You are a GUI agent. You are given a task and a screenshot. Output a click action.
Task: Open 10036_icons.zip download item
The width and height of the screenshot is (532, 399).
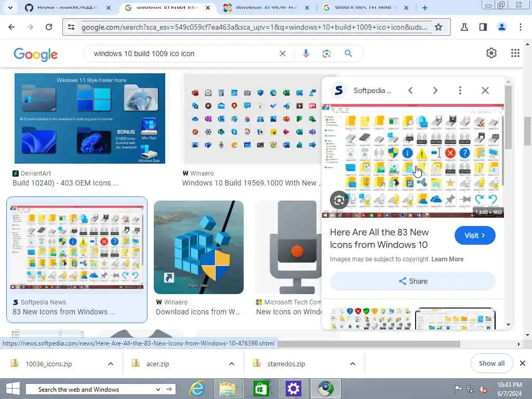click(49, 364)
